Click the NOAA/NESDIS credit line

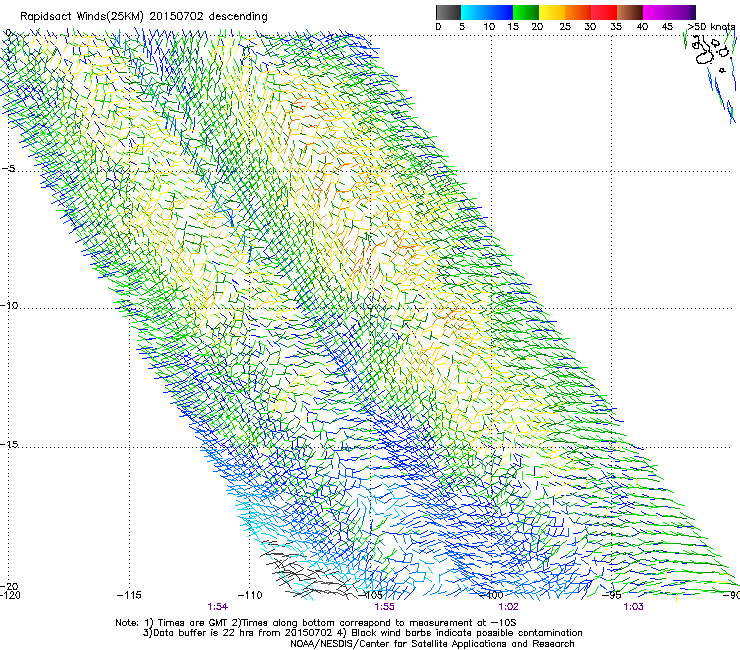tap(432, 644)
